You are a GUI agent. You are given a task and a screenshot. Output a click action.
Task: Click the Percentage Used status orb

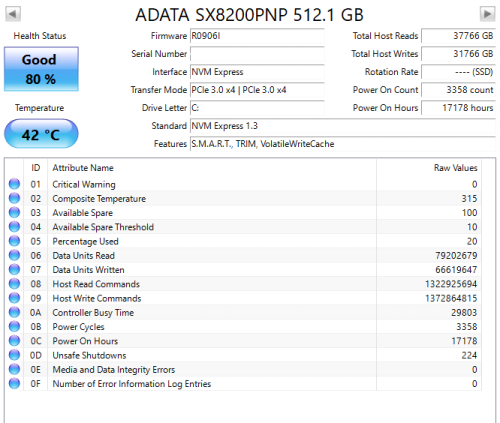click(x=14, y=241)
